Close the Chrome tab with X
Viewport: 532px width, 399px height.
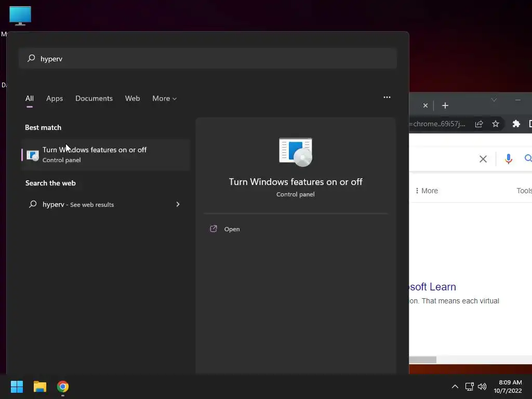click(x=425, y=105)
